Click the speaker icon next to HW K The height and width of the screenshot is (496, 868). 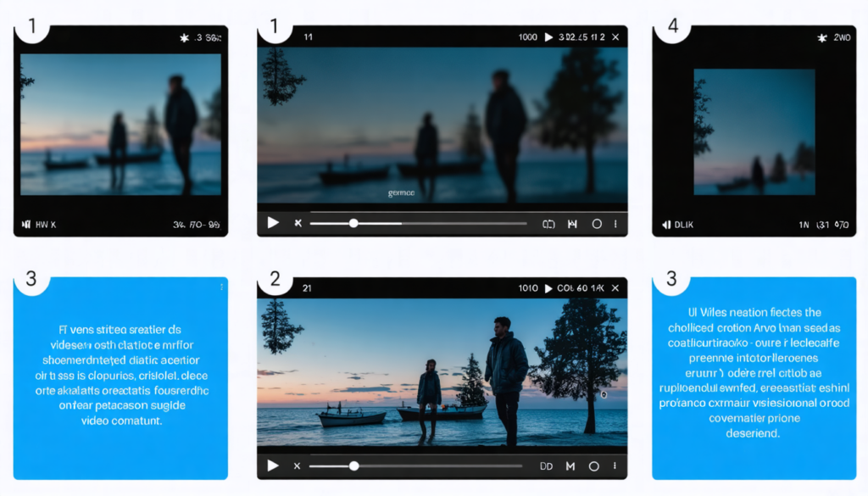point(25,226)
